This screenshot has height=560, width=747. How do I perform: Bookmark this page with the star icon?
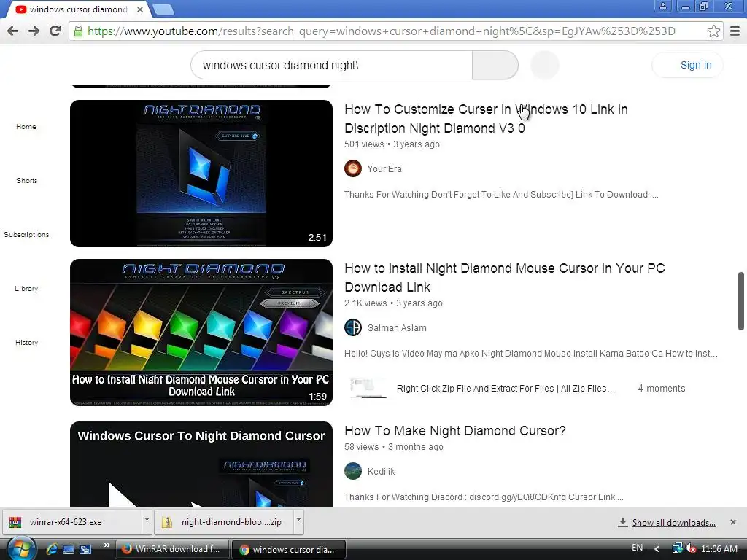click(713, 31)
